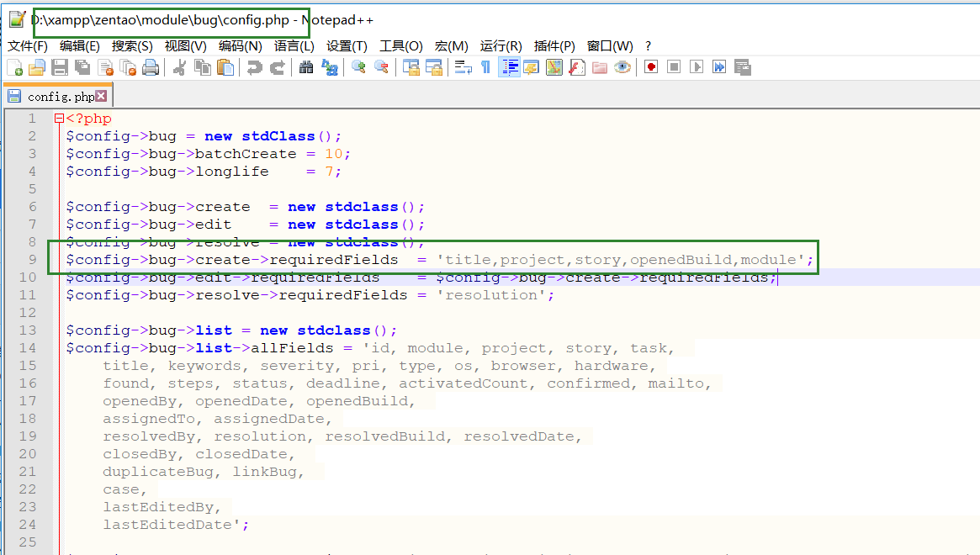Image resolution: width=980 pixels, height=555 pixels.
Task: Click line number 13 in the margin
Action: (28, 330)
